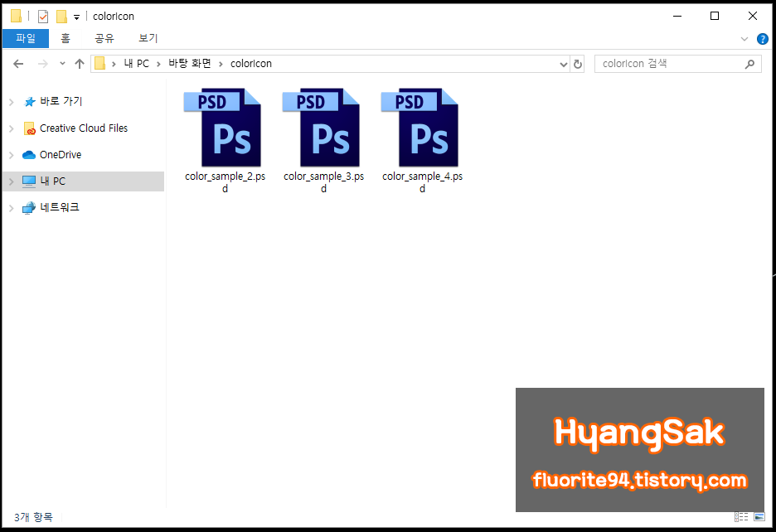This screenshot has width=776, height=532.
Task: Click the 내 PC computer icon
Action: pyautogui.click(x=29, y=181)
